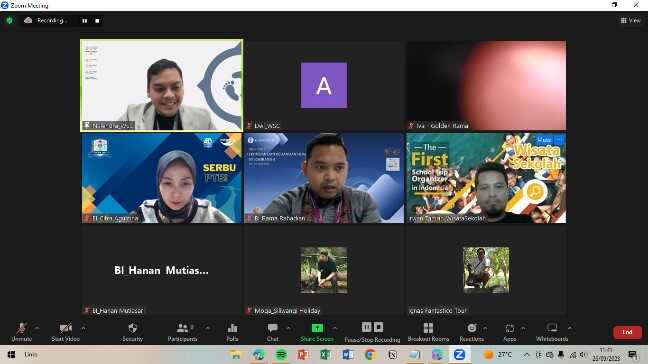Open more options on Wisata Sekolah tile
648x364 pixels.
click(559, 140)
